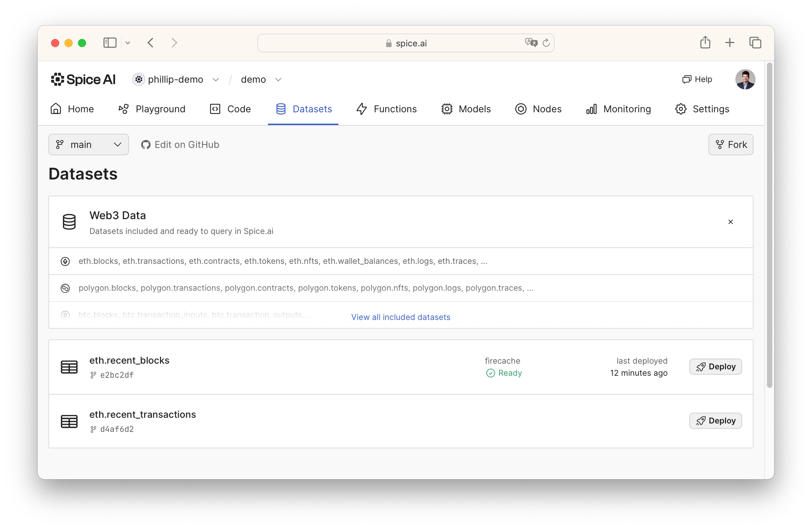Click Edit on GitHub link
The width and height of the screenshot is (812, 529).
(x=180, y=144)
